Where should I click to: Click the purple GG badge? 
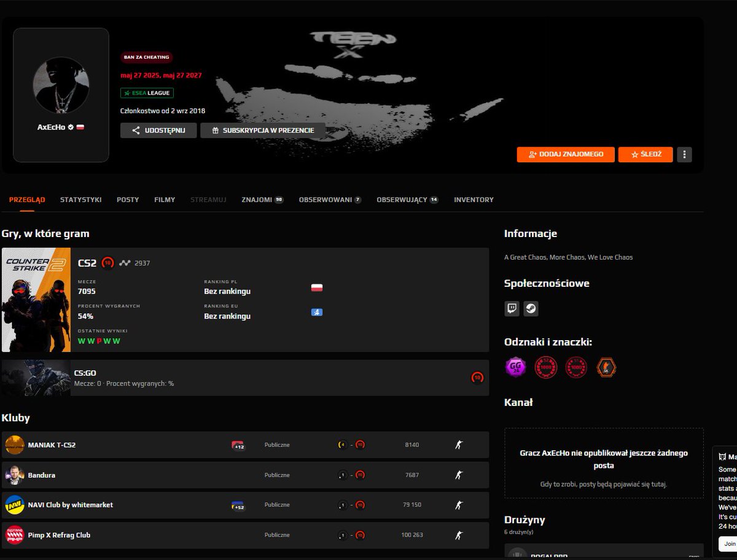pyautogui.click(x=515, y=367)
